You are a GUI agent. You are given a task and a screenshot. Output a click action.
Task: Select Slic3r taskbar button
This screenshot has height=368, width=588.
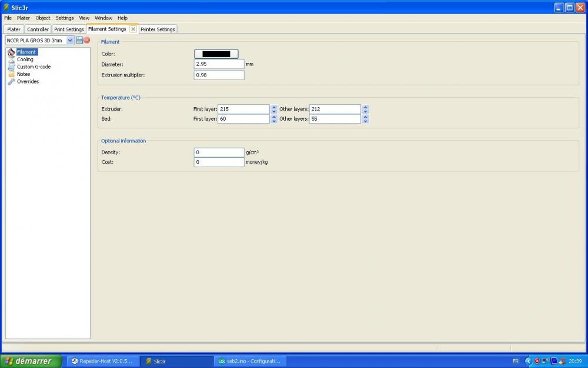tap(176, 362)
